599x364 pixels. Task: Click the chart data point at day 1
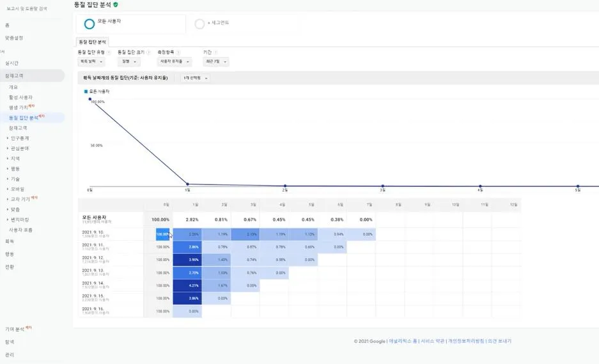click(187, 185)
